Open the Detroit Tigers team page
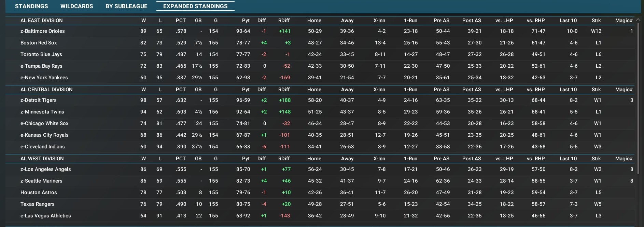Viewport: 644px width, 227px height. click(x=38, y=100)
